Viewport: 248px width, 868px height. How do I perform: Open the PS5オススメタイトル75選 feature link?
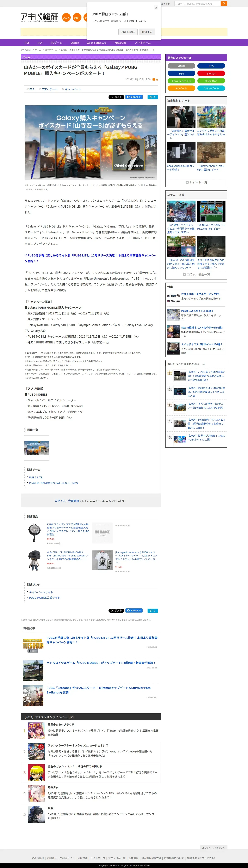[197, 311]
